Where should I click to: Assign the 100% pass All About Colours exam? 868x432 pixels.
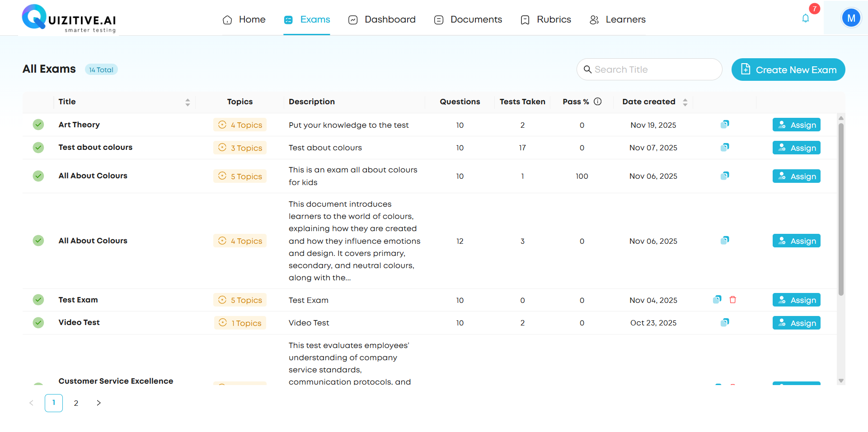pos(797,177)
